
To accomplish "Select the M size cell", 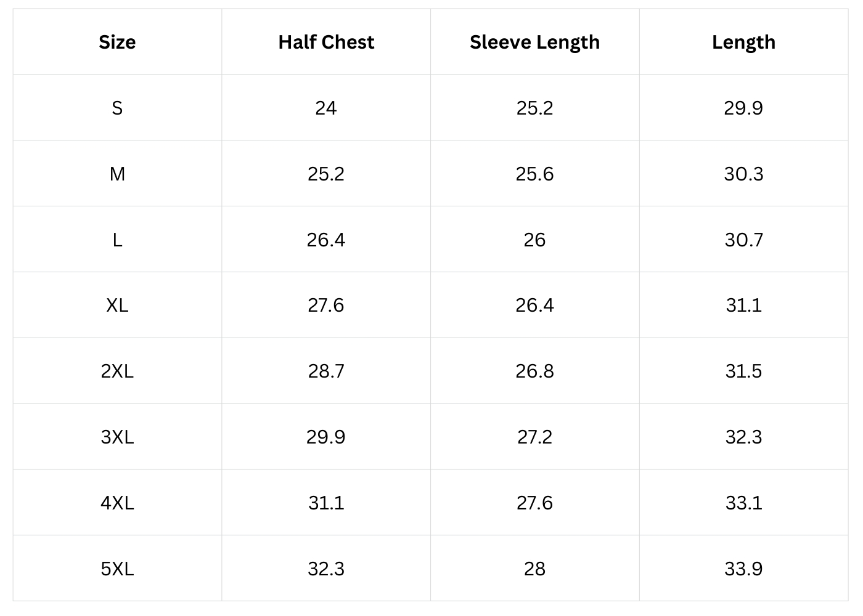I will tap(117, 174).
